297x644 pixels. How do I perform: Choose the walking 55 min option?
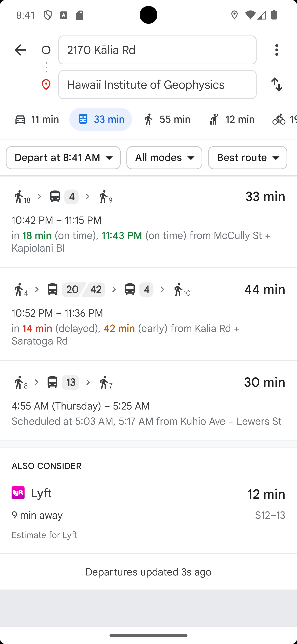pos(167,119)
